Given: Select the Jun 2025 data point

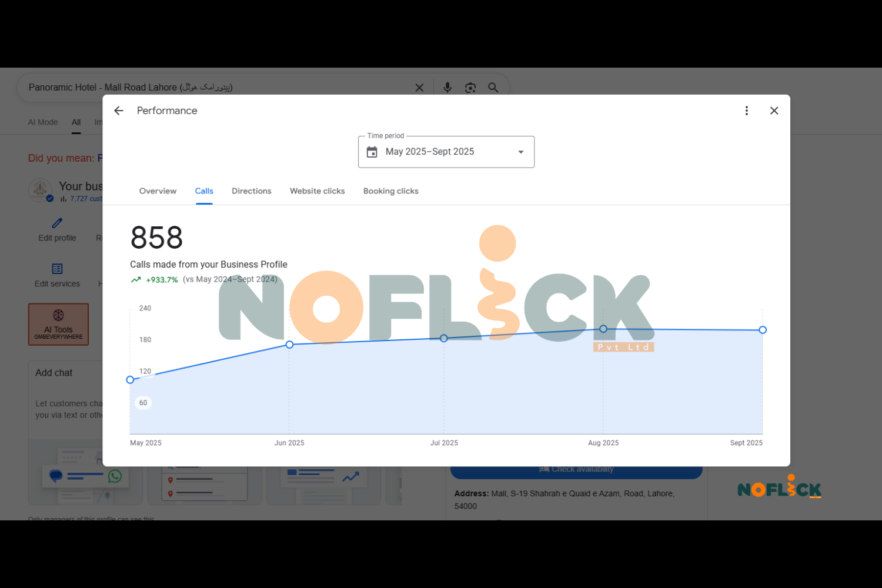Looking at the screenshot, I should pos(289,345).
